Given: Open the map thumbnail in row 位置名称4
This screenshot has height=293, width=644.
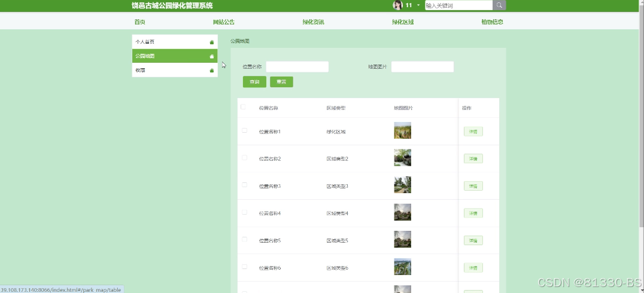Looking at the screenshot, I should pyautogui.click(x=402, y=212).
